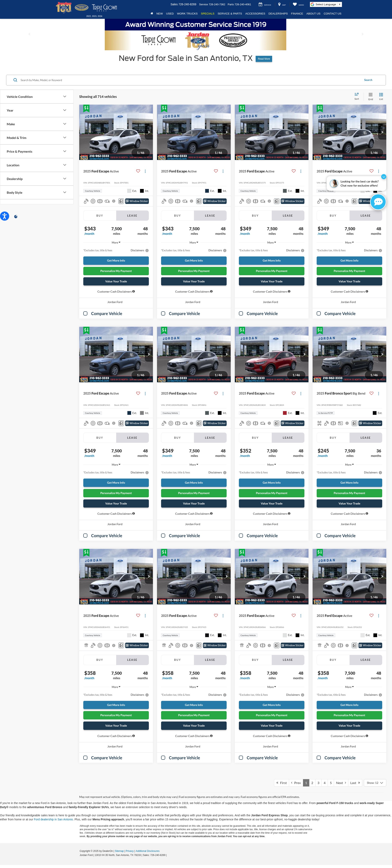
Task: Open the SPECIALS menu item
Action: click(x=207, y=13)
